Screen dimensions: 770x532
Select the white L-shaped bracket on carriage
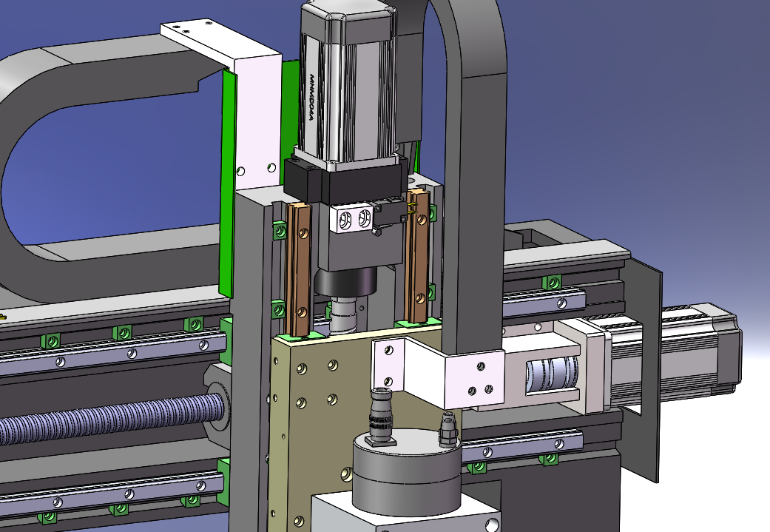[x=437, y=374]
